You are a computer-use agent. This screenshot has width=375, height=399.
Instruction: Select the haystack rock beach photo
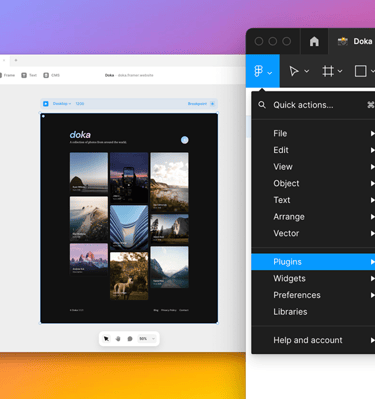point(89,173)
